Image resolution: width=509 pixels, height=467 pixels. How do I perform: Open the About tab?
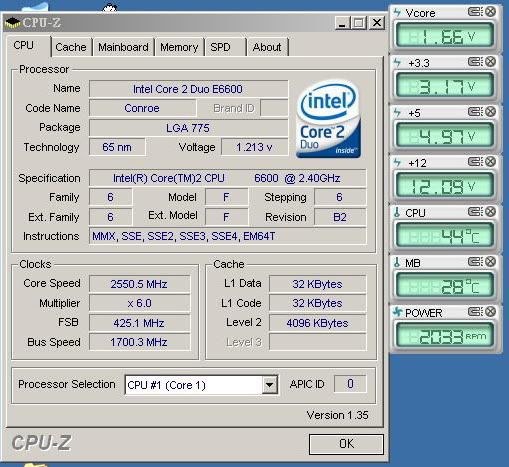click(267, 47)
